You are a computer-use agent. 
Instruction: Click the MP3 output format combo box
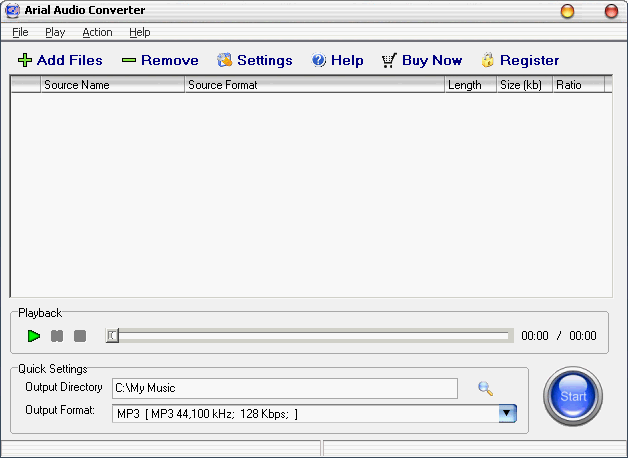(314, 414)
